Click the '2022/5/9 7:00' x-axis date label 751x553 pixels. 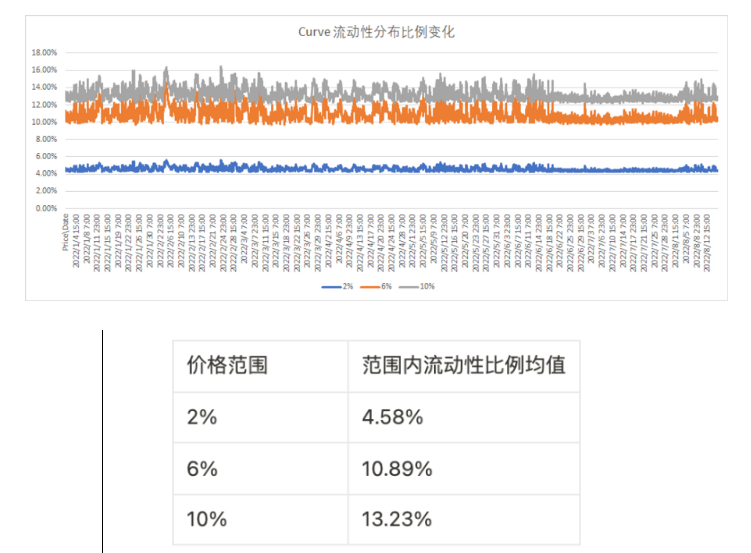click(433, 239)
